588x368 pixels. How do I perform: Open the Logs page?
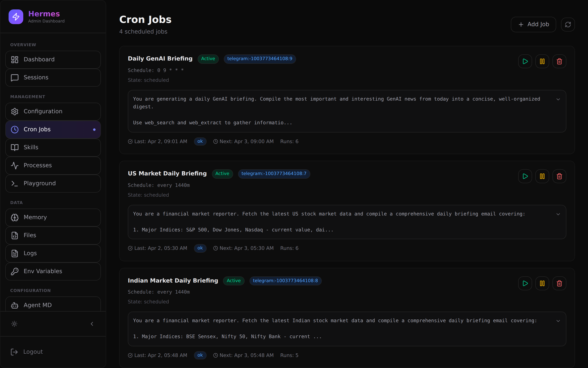click(x=53, y=254)
